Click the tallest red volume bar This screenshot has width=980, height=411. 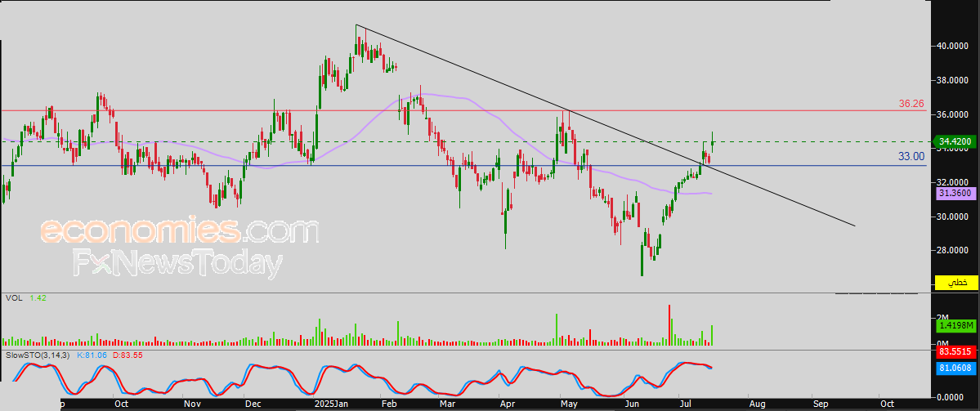[x=669, y=325]
